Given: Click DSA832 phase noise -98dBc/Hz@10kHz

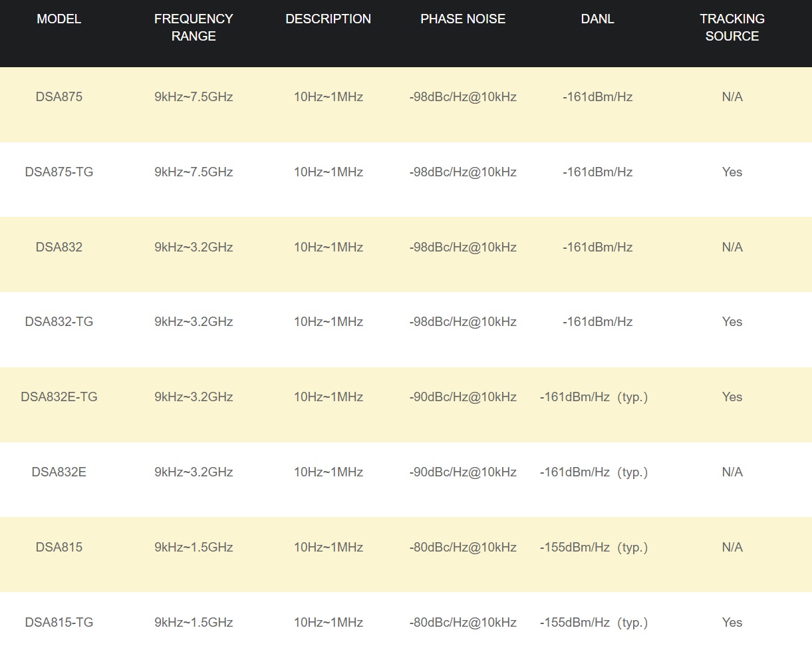Looking at the screenshot, I should pyautogui.click(x=463, y=247).
